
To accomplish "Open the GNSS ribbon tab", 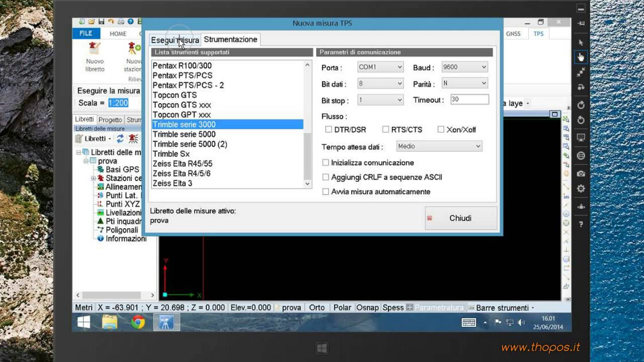I will coord(513,34).
